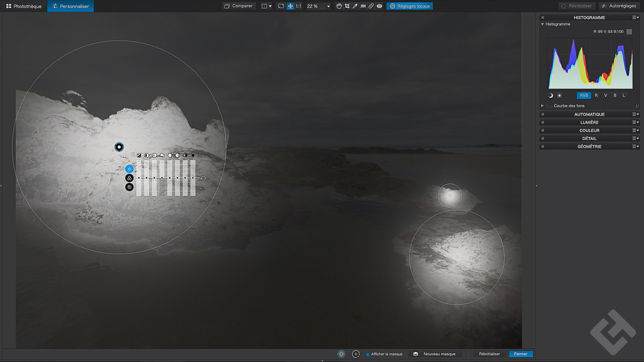Activate the Crop tool
644x362 pixels.
click(x=347, y=6)
